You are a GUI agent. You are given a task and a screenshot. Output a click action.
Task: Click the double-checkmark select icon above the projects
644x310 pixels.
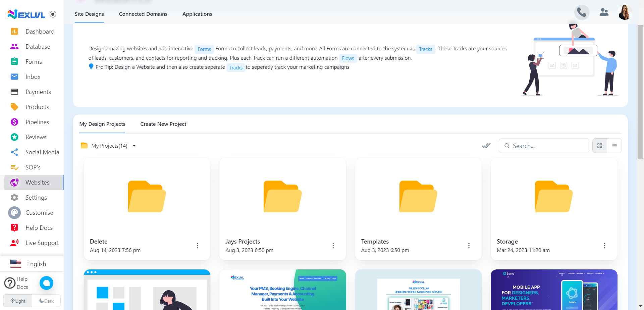[486, 146]
